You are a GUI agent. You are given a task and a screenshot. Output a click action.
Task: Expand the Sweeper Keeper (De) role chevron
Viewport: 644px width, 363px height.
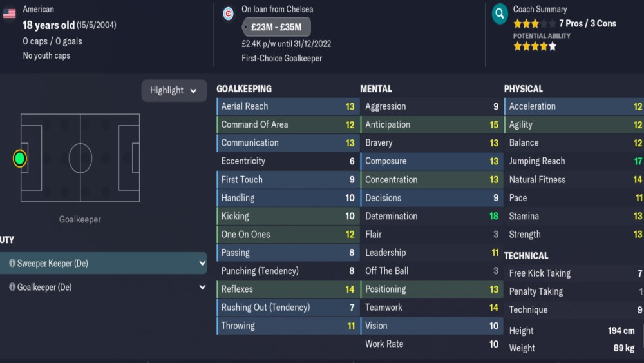tap(202, 263)
